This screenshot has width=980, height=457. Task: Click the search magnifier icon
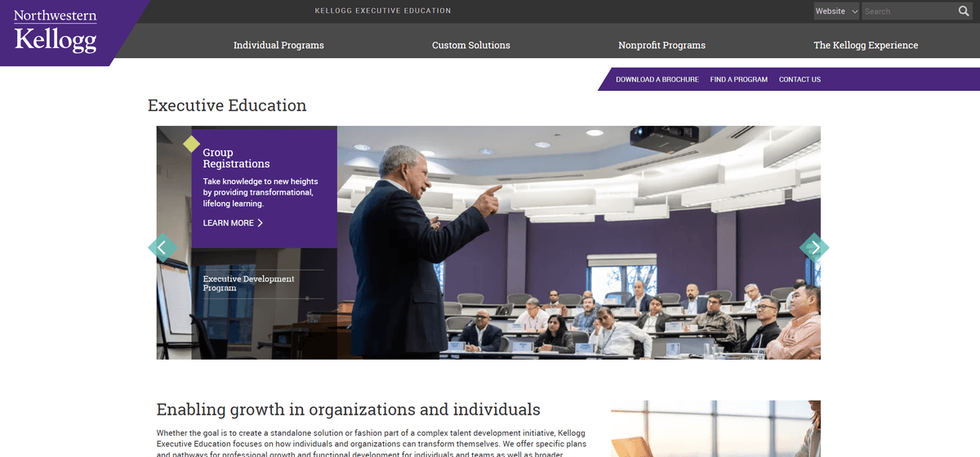964,11
